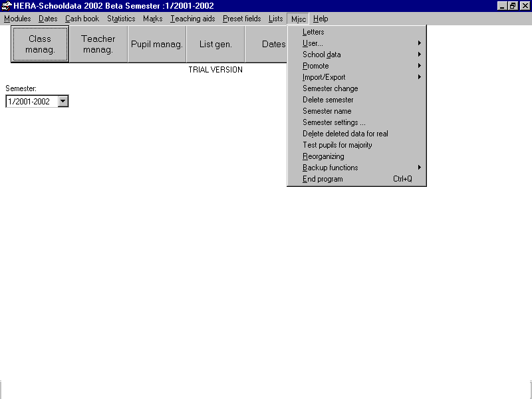532x399 pixels.
Task: Click the Dates toolbar button
Action: tap(266, 44)
